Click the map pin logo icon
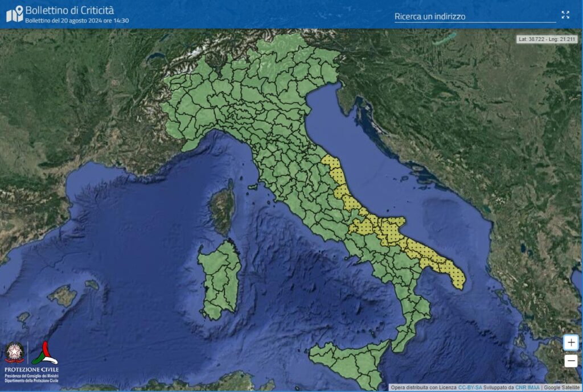 [15, 14]
